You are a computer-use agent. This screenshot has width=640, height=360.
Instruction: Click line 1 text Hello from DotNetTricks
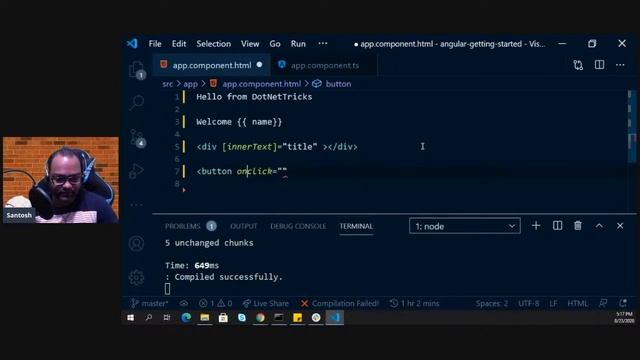(x=254, y=97)
